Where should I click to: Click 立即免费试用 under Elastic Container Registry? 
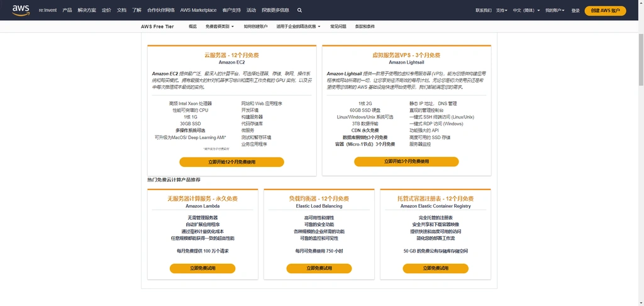pos(436,268)
